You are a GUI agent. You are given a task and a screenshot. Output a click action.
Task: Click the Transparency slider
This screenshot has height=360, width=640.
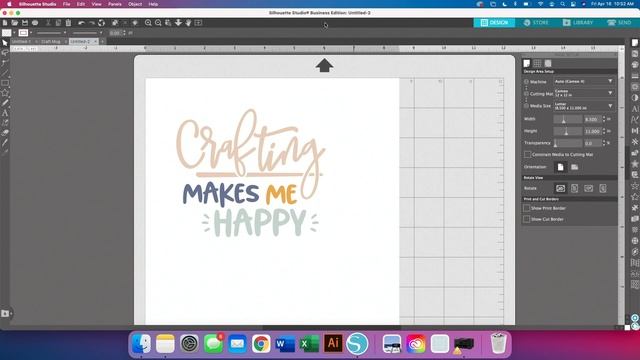(568, 143)
